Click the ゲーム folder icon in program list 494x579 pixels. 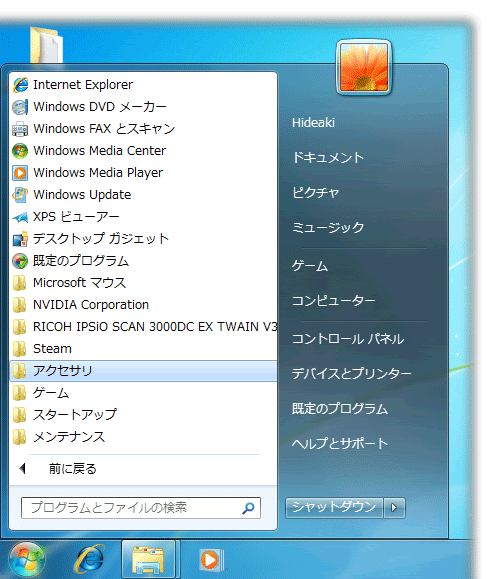(19, 393)
